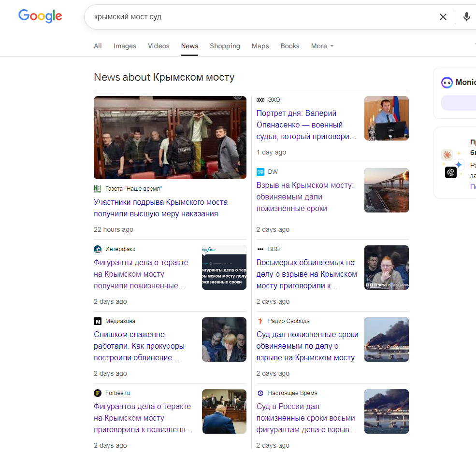This screenshot has width=476, height=453.
Task: Click the Медиазона source icon
Action: (x=98, y=321)
